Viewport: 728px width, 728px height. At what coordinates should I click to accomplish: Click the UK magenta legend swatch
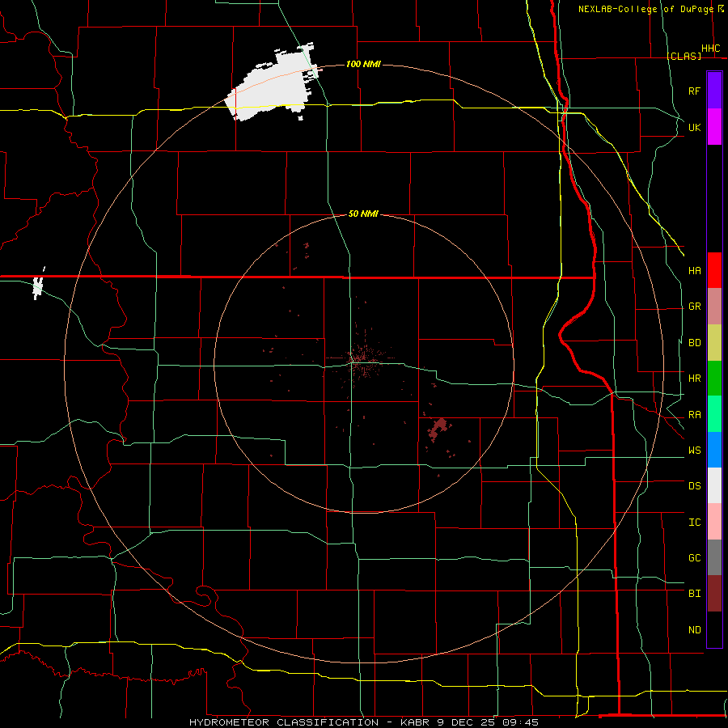click(714, 127)
